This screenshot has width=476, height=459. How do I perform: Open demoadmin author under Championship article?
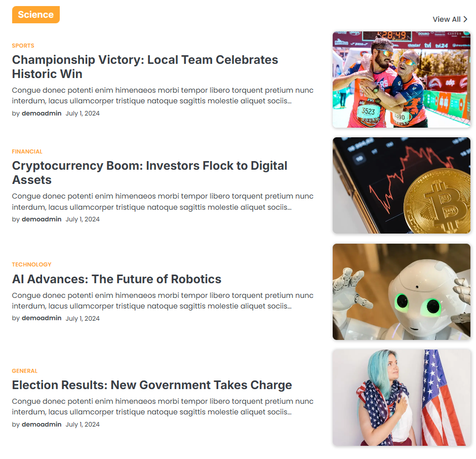pos(42,113)
